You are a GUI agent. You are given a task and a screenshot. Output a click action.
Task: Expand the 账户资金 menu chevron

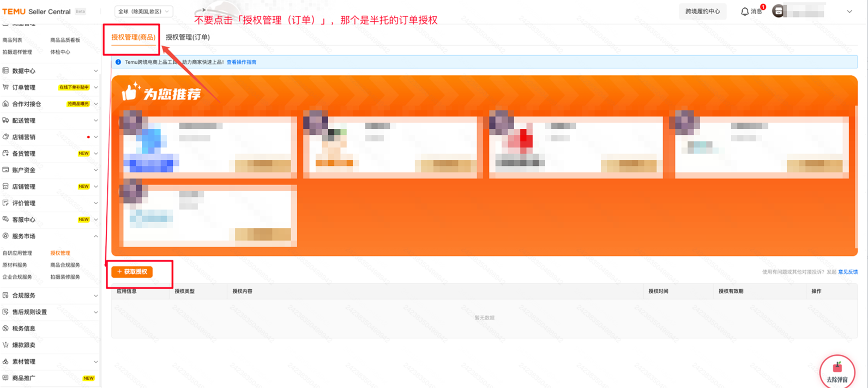[96, 170]
